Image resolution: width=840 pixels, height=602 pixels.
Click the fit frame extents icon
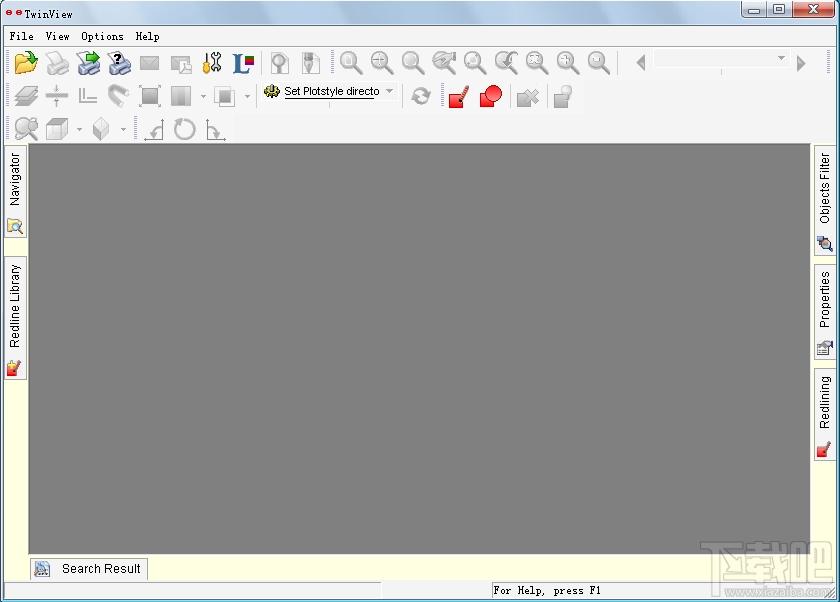[x=149, y=96]
